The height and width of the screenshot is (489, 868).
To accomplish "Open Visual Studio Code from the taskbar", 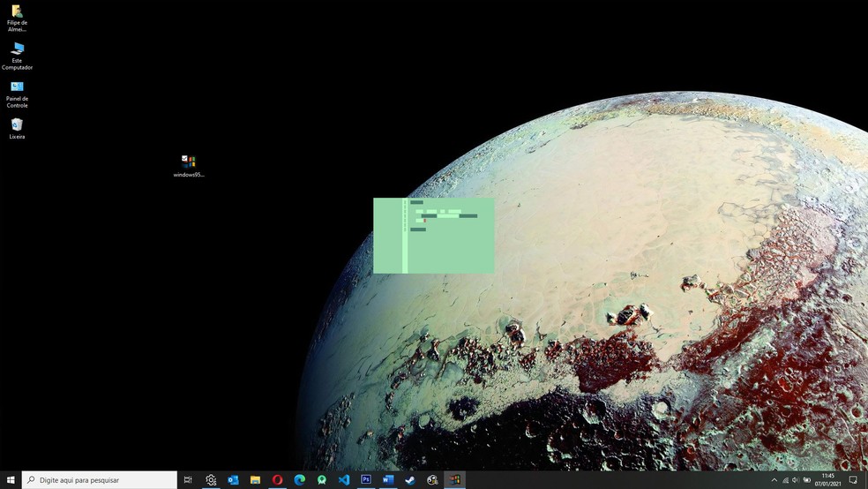I will click(x=344, y=480).
